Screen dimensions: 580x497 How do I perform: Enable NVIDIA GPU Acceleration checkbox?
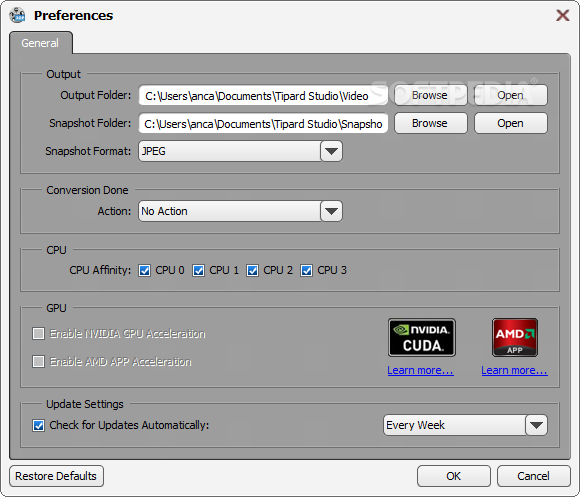38,334
